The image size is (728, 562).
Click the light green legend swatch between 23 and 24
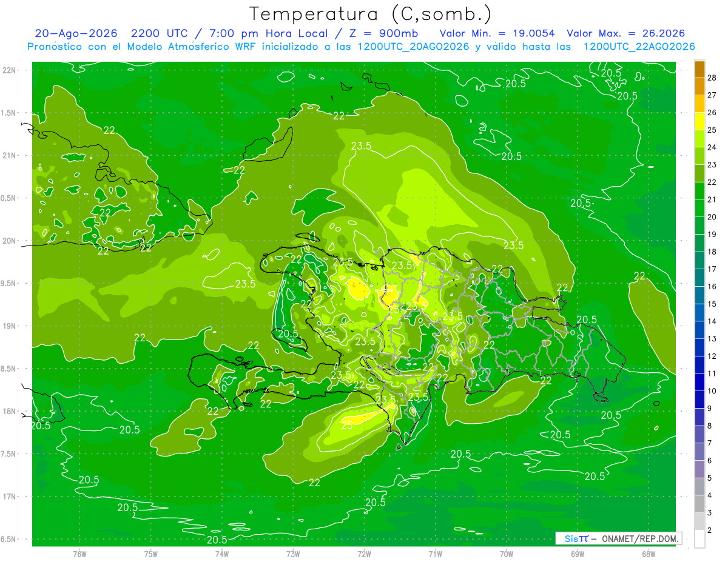[699, 156]
